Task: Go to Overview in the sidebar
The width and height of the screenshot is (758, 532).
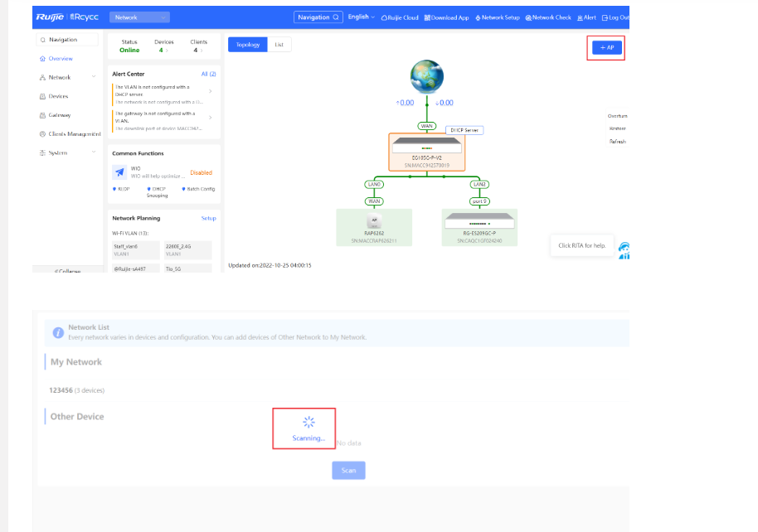Action: [61, 59]
